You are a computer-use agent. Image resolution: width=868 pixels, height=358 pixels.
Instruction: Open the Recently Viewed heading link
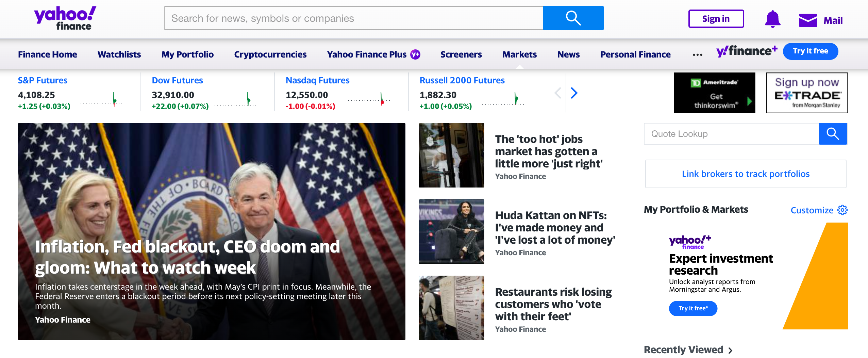(x=683, y=350)
